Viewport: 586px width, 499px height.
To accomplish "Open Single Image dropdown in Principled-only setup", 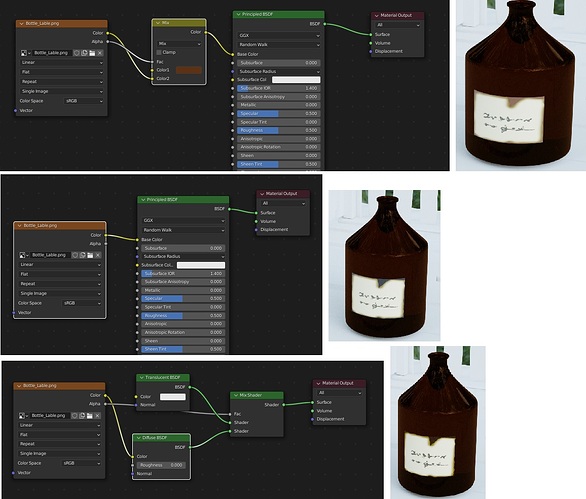I will [x=60, y=293].
